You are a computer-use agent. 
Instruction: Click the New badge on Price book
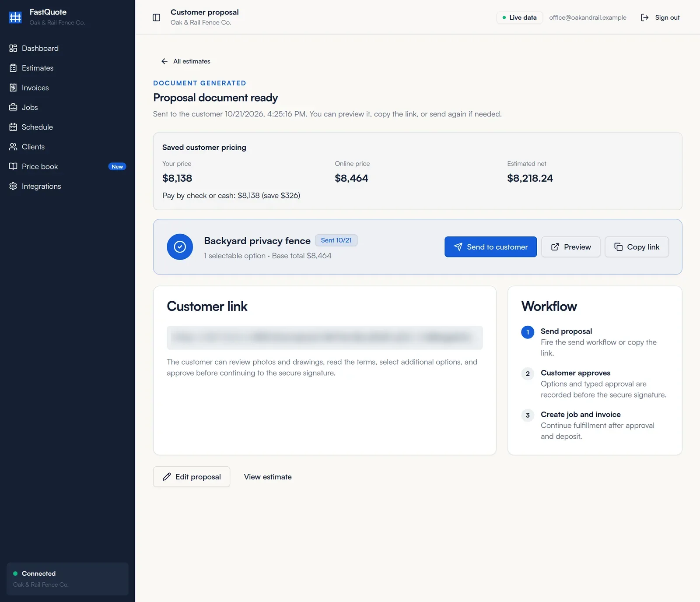[117, 166]
